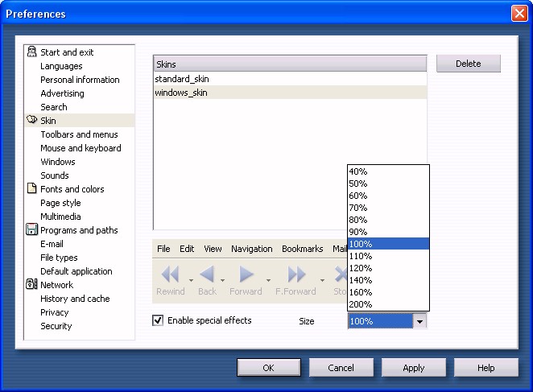Go to Toolbars and menus settings
The width and height of the screenshot is (533, 392).
coord(79,134)
